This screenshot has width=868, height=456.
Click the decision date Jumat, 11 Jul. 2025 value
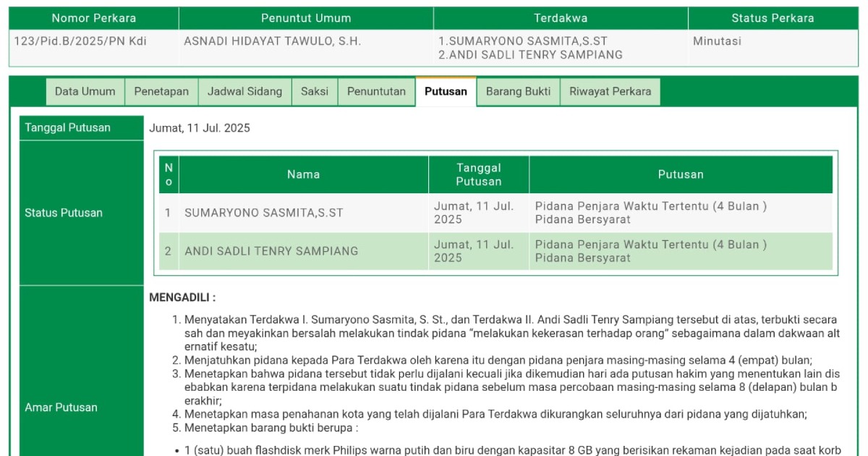(200, 128)
